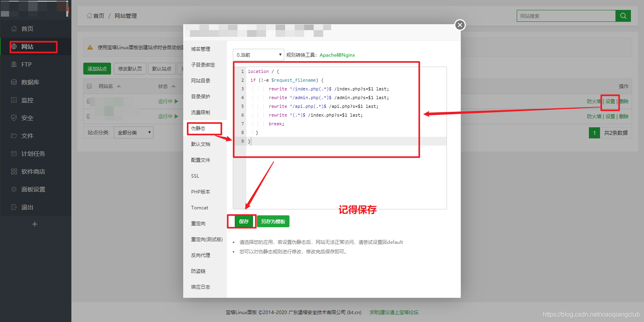Open the rewrite rule template dropdown
Image resolution: width=644 pixels, height=322 pixels.
pos(258,55)
